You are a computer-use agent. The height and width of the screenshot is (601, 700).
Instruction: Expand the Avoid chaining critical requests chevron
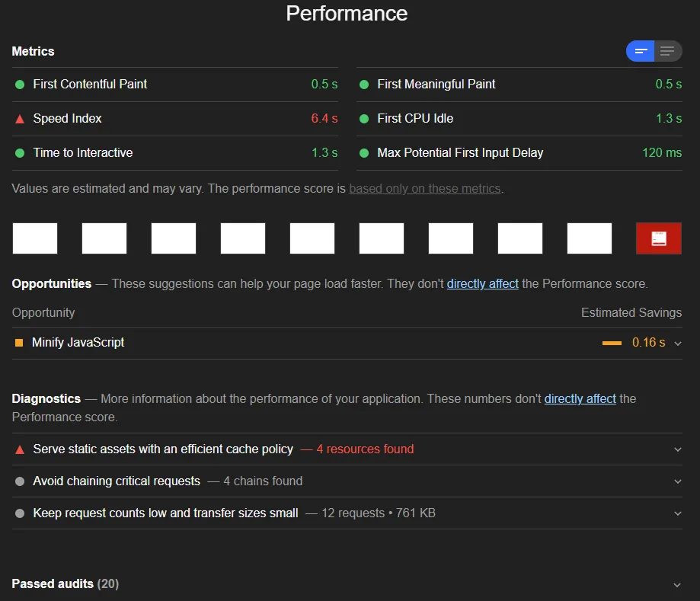tap(677, 481)
